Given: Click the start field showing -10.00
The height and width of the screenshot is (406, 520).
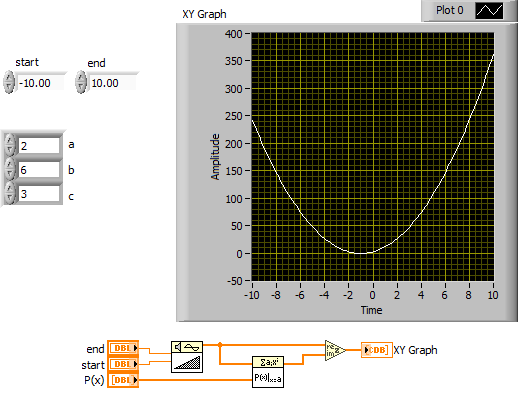Looking at the screenshot, I should click(x=41, y=83).
